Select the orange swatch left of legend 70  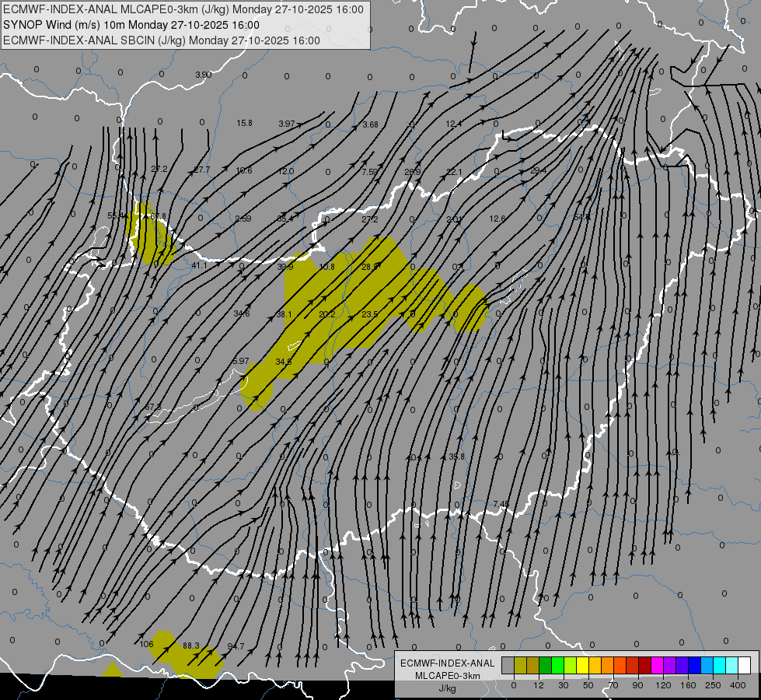pos(608,666)
